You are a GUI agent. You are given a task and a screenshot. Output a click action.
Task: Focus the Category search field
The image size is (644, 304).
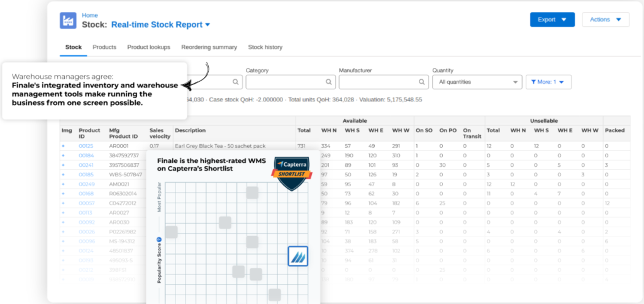pos(291,82)
